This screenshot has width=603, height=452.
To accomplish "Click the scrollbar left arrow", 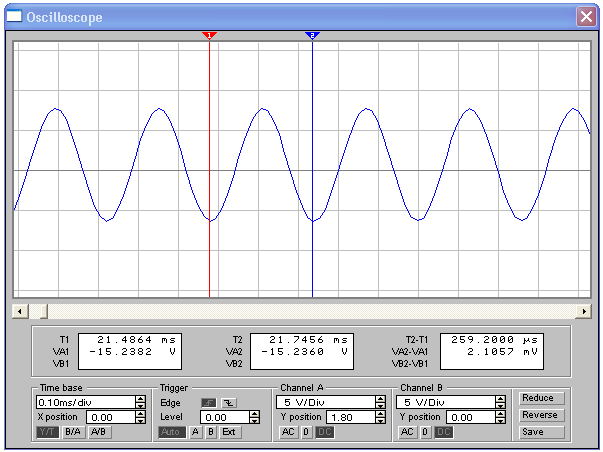I will point(20,311).
